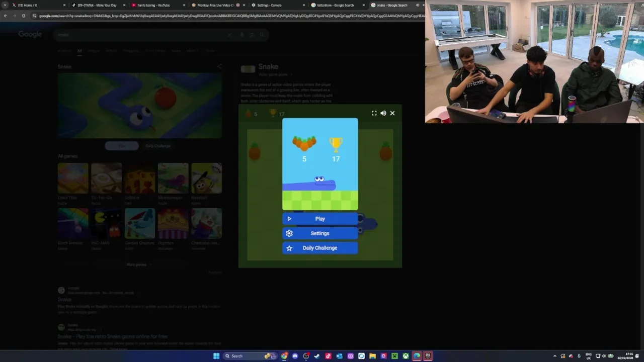Open Discord from the taskbar
The height and width of the screenshot is (362, 644).
(x=295, y=356)
